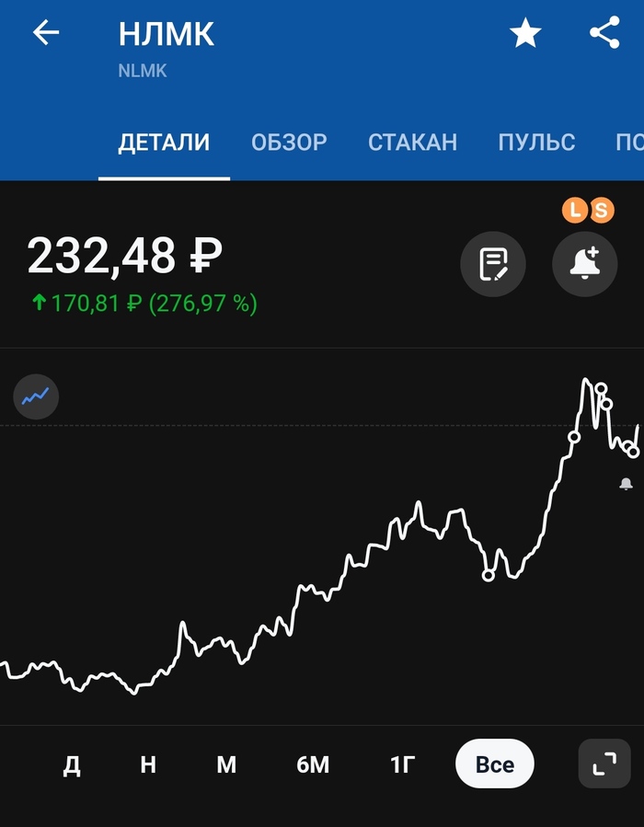Tap the share icon in header

click(604, 34)
